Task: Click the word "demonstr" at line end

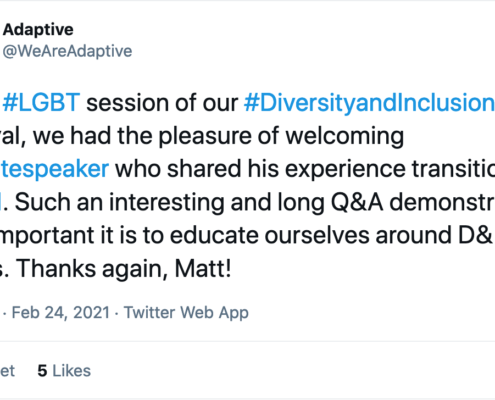Action: click(442, 203)
